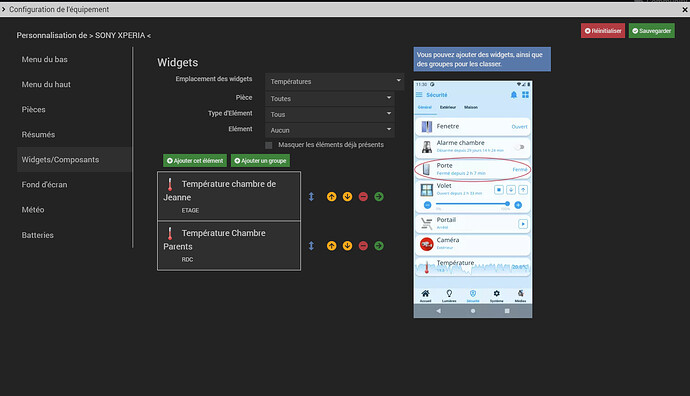The width and height of the screenshot is (690, 396).
Task: Toggle Alarme chambre switch in preview
Action: tap(521, 147)
